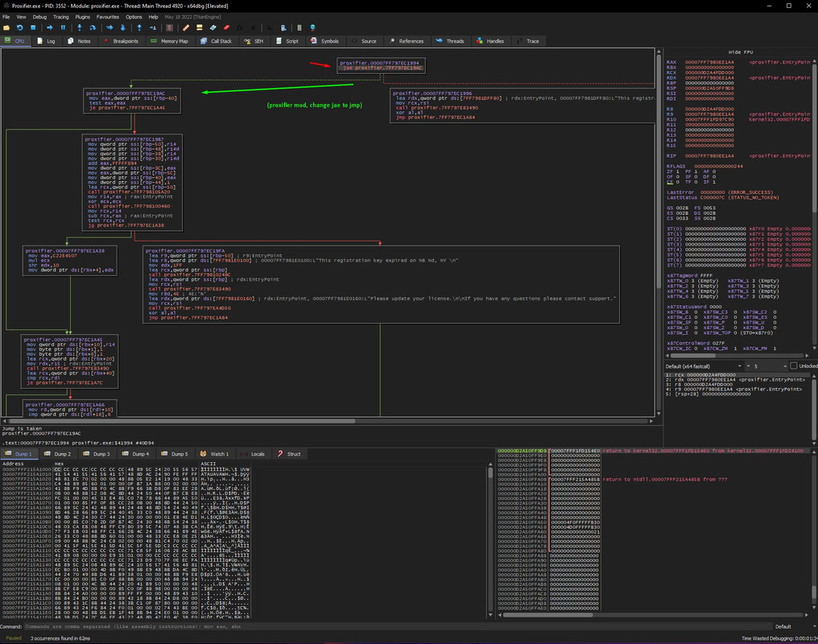
Task: Click the Trace Into icon
Action: 109,27
